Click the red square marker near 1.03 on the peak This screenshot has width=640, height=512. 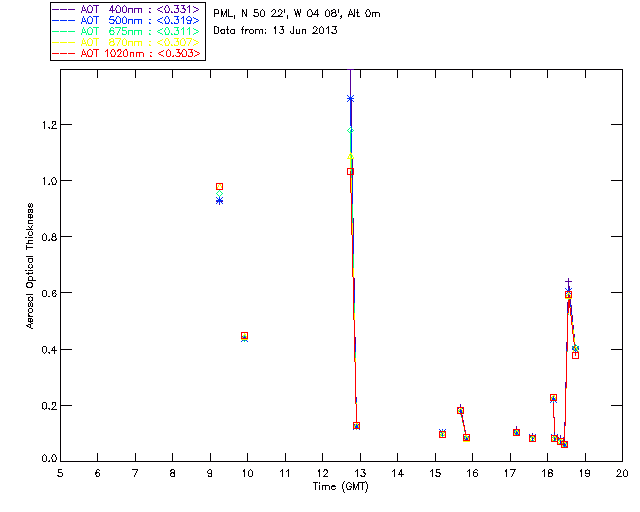(x=350, y=171)
